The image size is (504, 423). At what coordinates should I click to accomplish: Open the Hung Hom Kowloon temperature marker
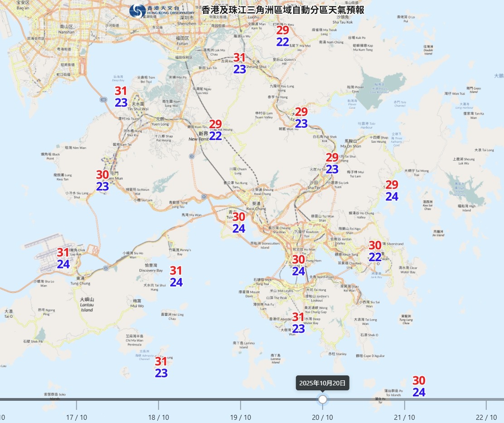pos(298,265)
